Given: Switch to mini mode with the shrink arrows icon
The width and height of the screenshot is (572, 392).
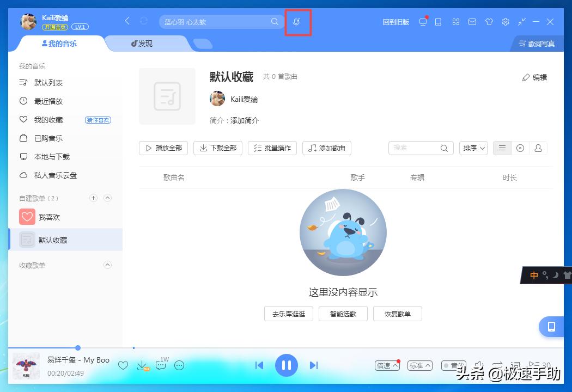Looking at the screenshot, I should point(521,22).
